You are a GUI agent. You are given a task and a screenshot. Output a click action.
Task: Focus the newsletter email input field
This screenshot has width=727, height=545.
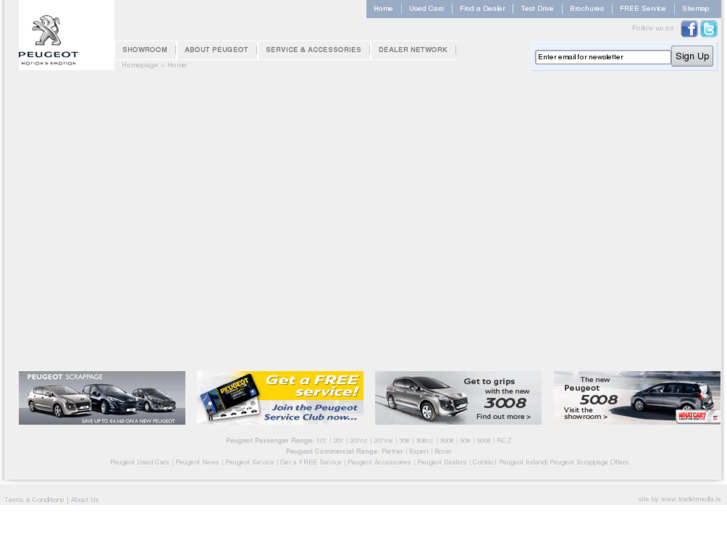pos(603,57)
